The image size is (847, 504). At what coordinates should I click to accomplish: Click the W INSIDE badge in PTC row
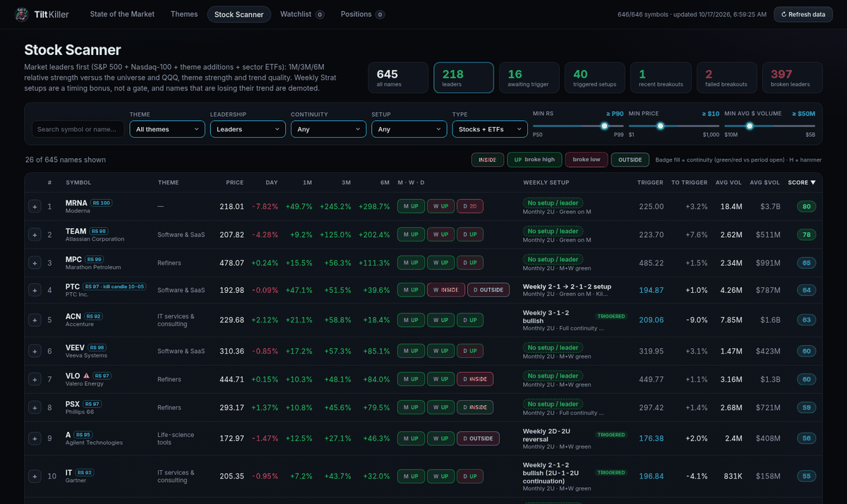pos(445,290)
